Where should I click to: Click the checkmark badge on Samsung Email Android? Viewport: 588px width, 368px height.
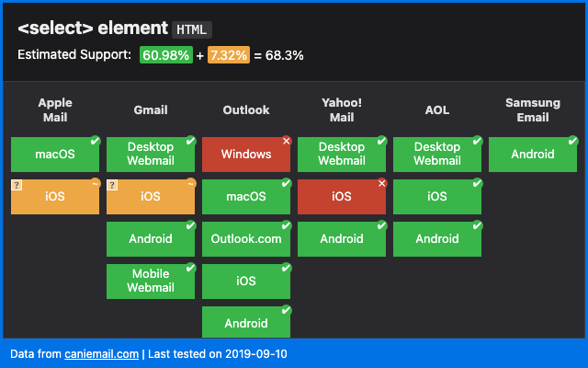[573, 141]
